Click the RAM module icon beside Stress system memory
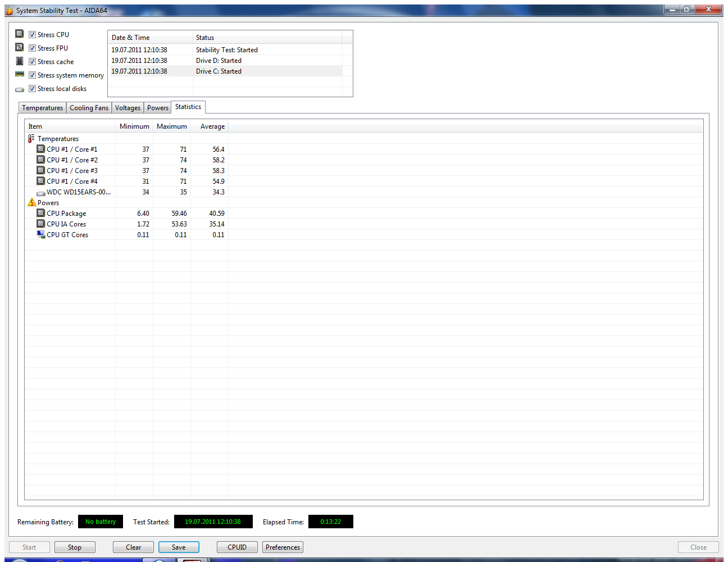The width and height of the screenshot is (728, 562). point(20,74)
